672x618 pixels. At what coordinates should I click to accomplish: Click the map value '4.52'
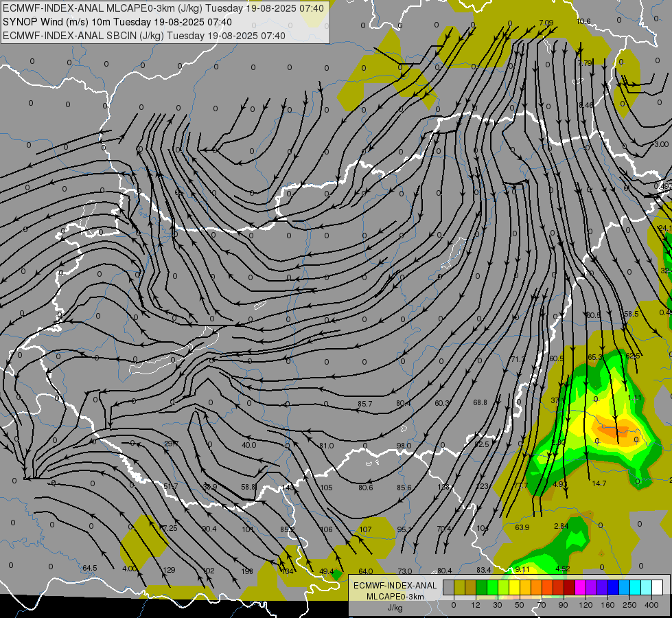(562, 569)
